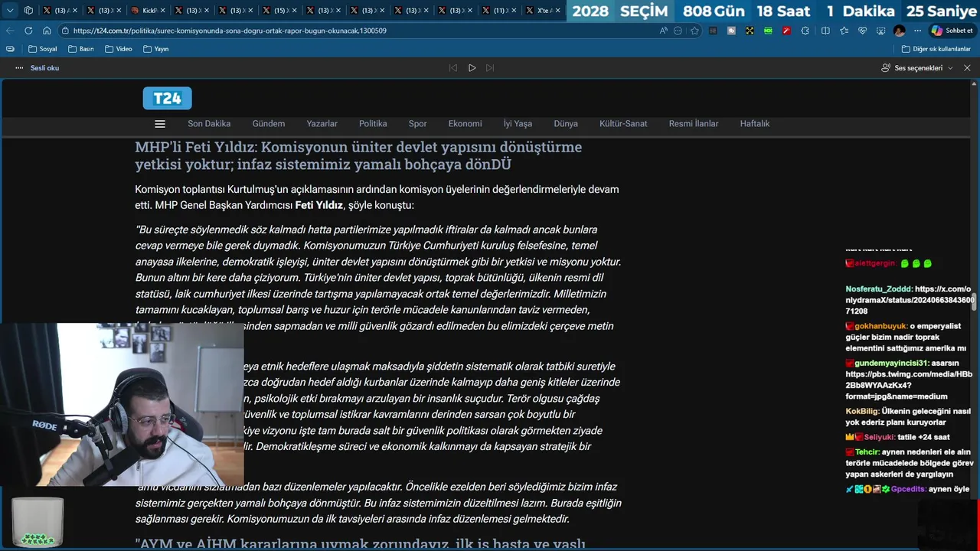The width and height of the screenshot is (980, 551).
Task: Open the reader options circle icon in the address bar
Action: (x=678, y=31)
